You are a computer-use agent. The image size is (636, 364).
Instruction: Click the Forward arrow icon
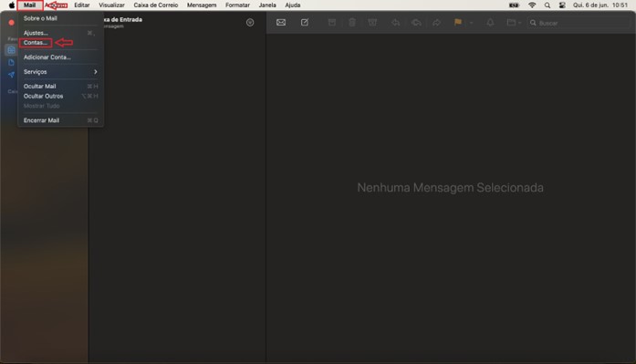[x=436, y=23]
